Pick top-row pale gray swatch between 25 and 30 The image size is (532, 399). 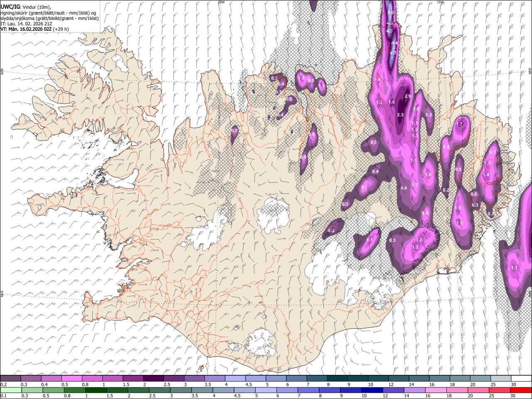click(501, 379)
